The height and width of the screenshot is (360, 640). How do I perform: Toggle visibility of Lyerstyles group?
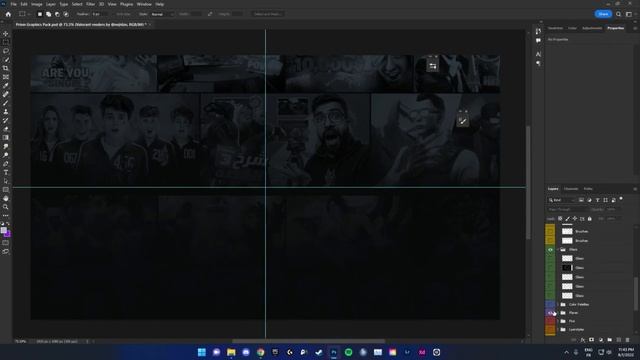[x=550, y=329]
